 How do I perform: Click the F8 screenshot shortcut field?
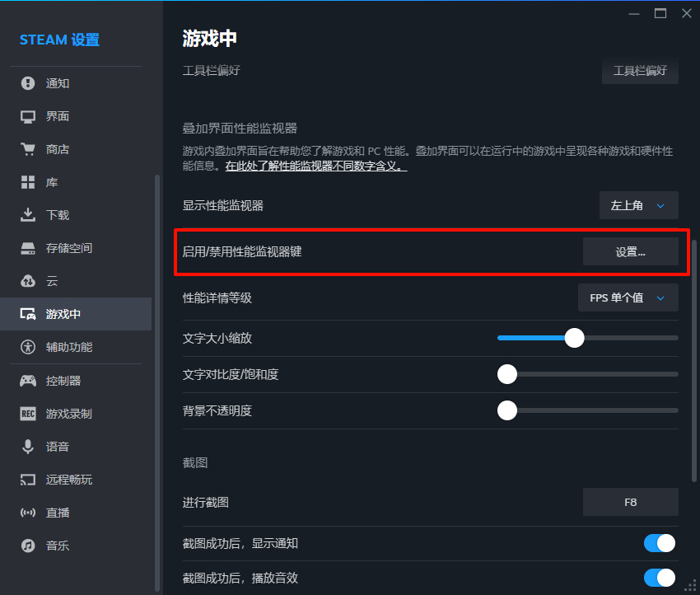[x=630, y=502]
